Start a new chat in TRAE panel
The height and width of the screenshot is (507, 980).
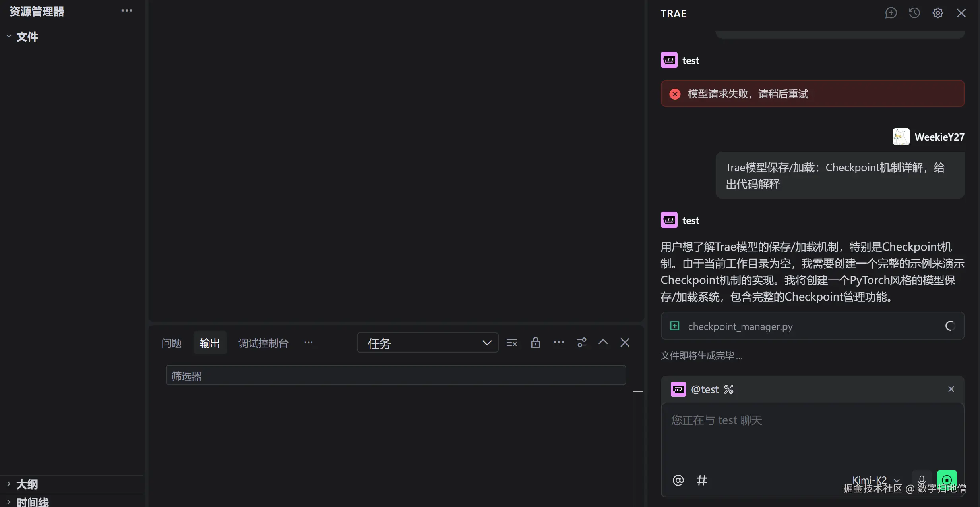click(x=891, y=13)
